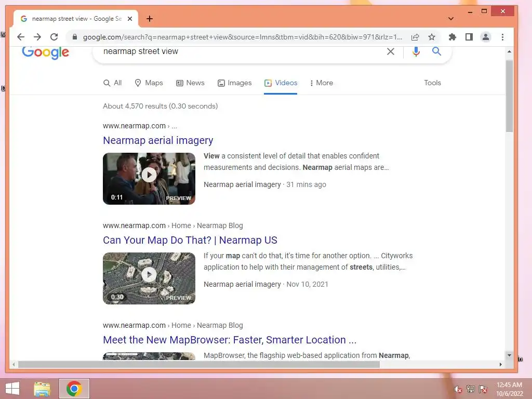Click the vertical scrollbar up arrow
The width and height of the screenshot is (532, 399).
(x=509, y=51)
